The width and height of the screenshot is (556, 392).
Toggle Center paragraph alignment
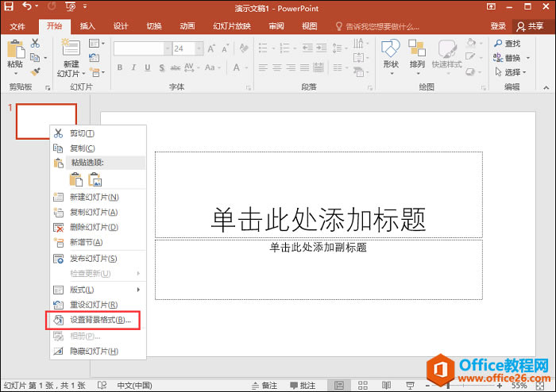[277, 67]
